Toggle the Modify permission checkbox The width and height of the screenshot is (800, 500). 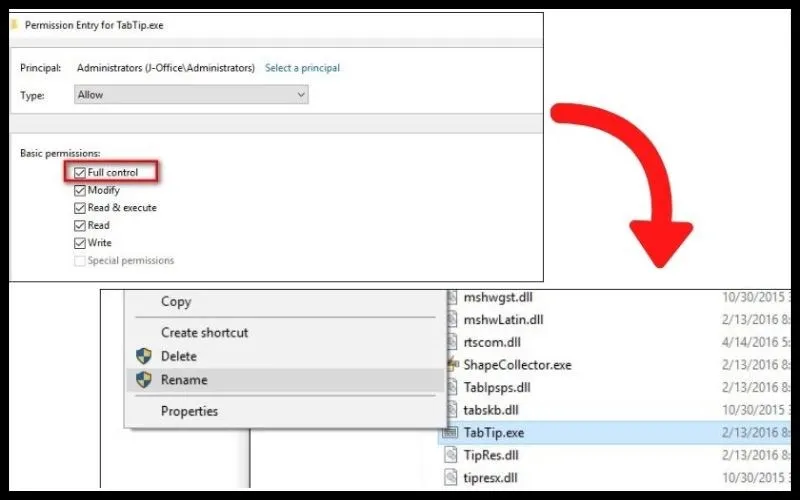(x=80, y=190)
